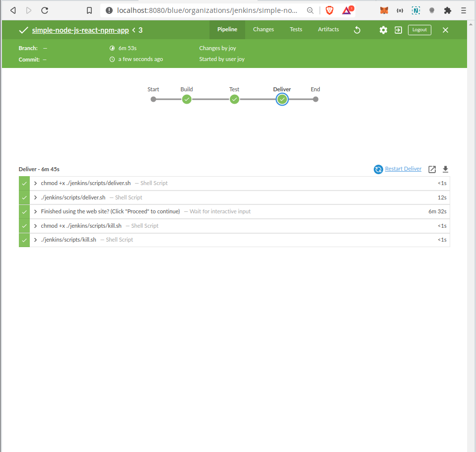Open the browser hamburger menu
This screenshot has height=452, width=476.
(463, 10)
